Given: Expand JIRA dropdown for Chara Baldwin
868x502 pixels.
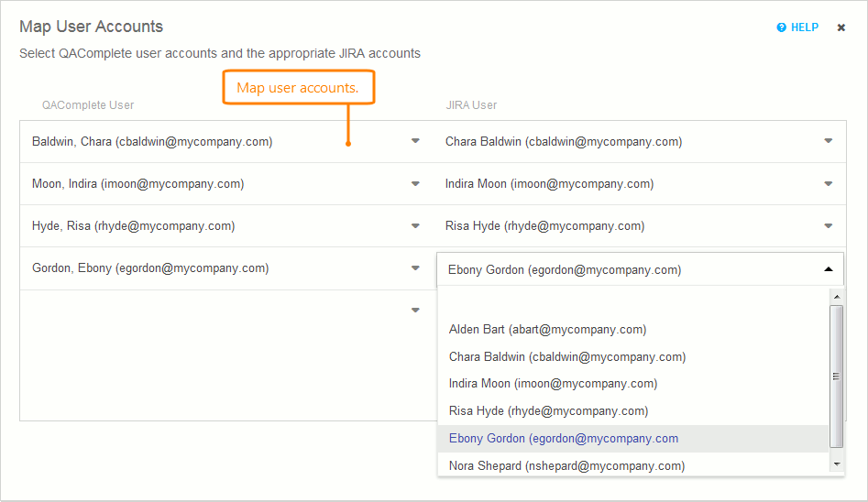Looking at the screenshot, I should [828, 141].
